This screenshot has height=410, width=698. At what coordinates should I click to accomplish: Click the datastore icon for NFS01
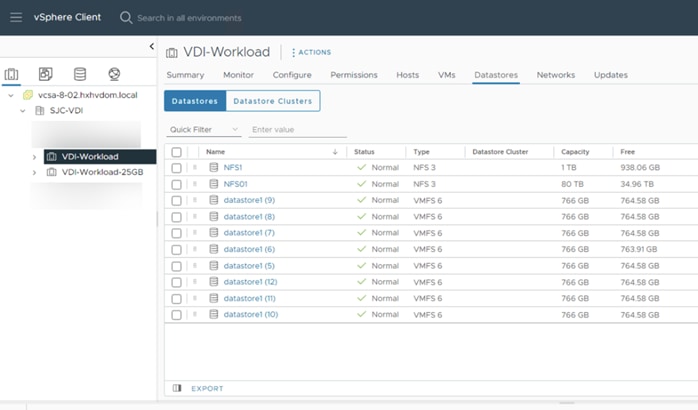coord(214,184)
